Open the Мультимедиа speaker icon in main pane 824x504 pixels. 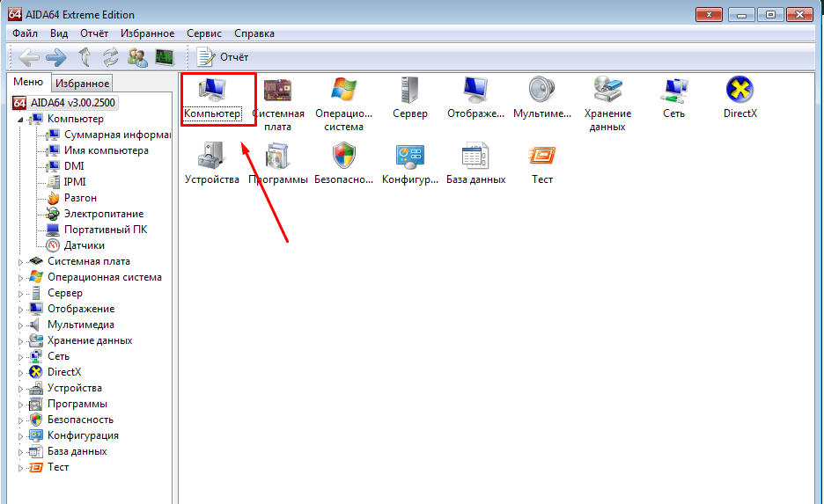pos(541,99)
